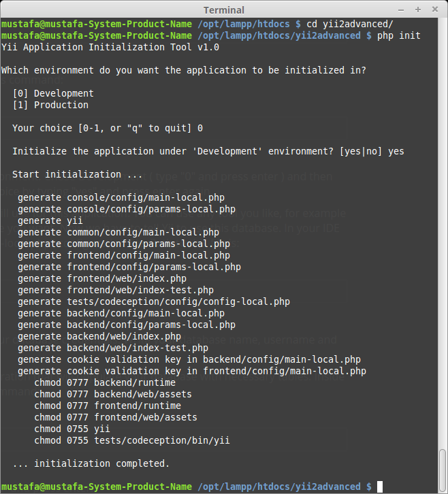Select 'Yii Application Initialization Tool v1.0' line
The image size is (448, 494).
(110, 47)
